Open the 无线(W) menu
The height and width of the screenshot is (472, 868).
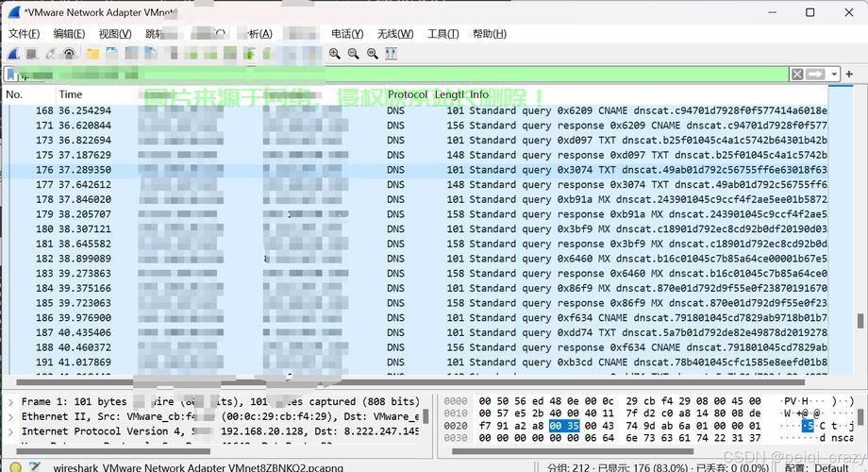(395, 34)
